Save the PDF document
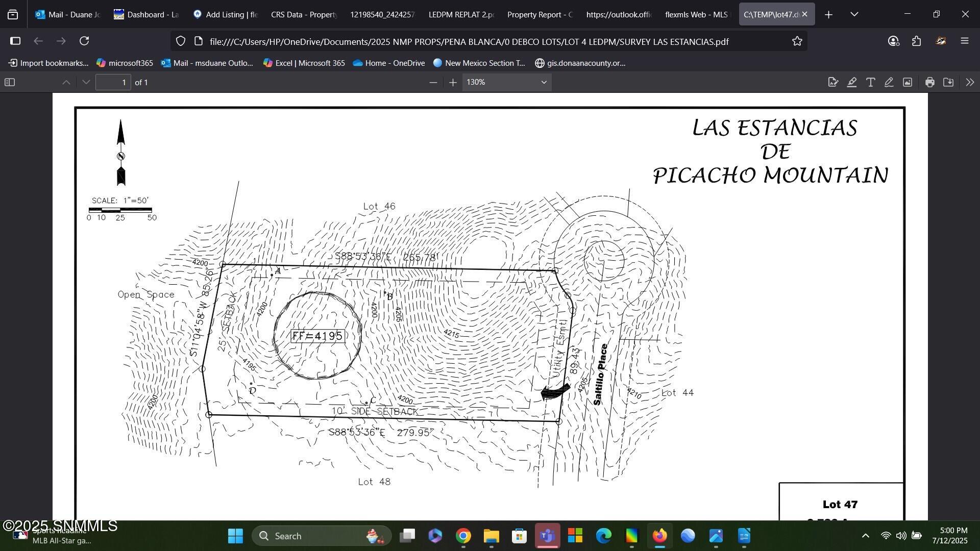The height and width of the screenshot is (551, 980). (948, 82)
